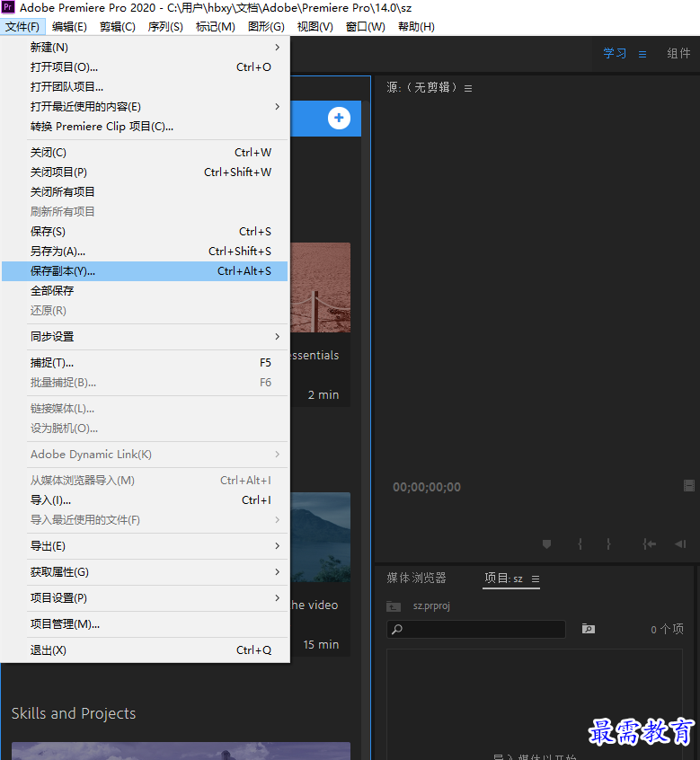This screenshot has width=700, height=760.
Task: Click the Skills and Projects heading
Action: point(74,713)
